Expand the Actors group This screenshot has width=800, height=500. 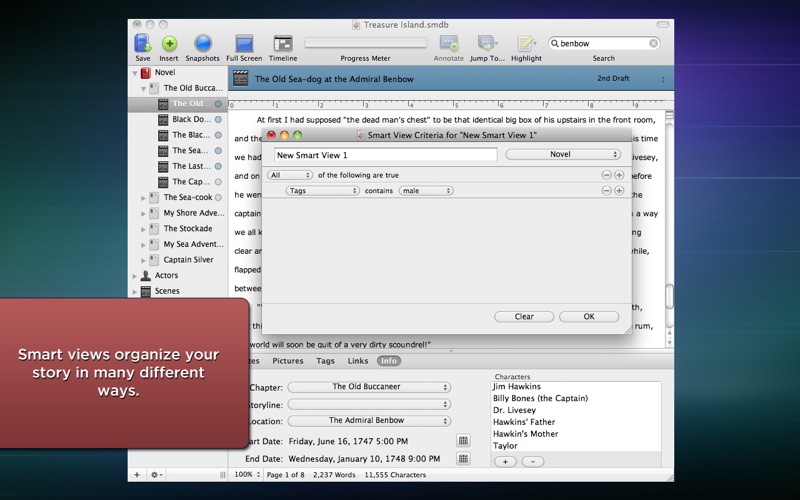[135, 276]
